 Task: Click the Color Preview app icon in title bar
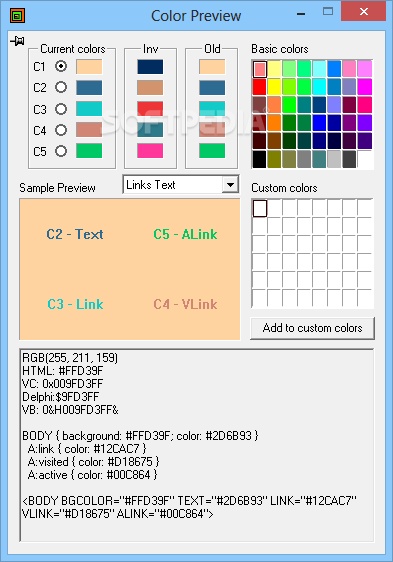click(x=17, y=16)
